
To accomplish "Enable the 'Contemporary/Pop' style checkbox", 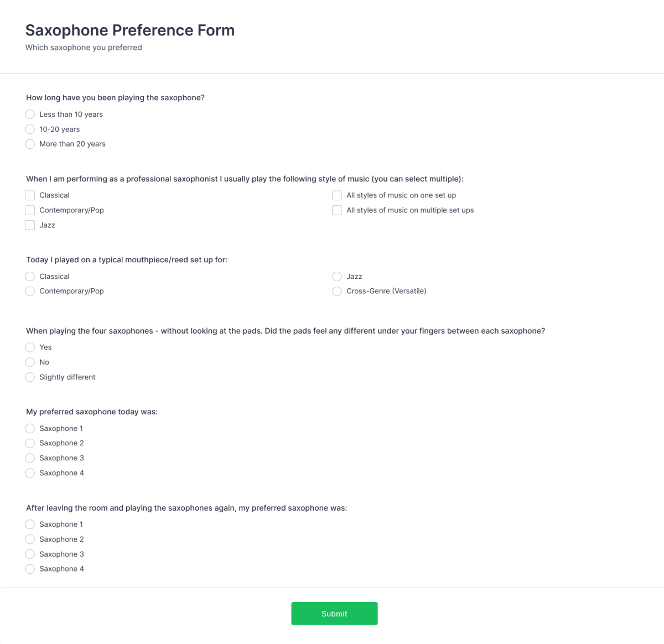I will point(30,210).
